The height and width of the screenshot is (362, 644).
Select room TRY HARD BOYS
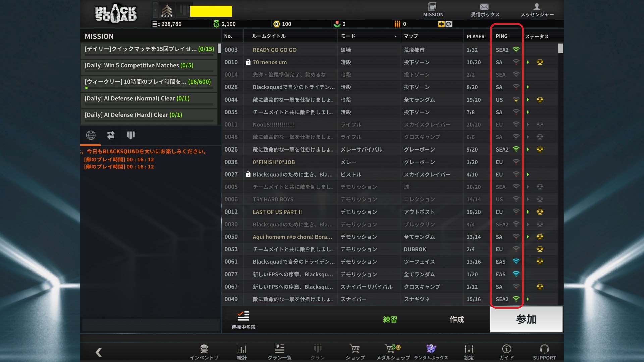tap(390, 199)
